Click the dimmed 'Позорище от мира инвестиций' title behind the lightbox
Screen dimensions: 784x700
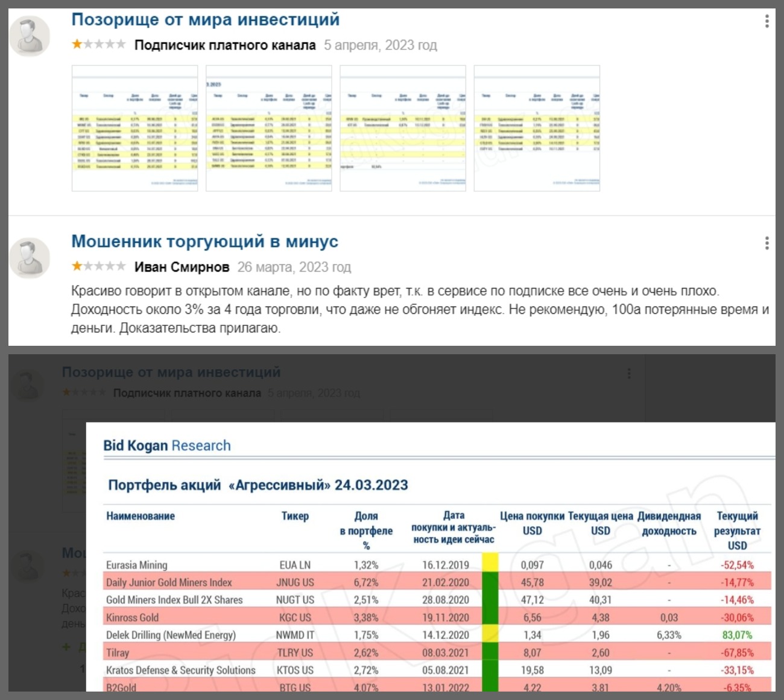[x=171, y=372]
